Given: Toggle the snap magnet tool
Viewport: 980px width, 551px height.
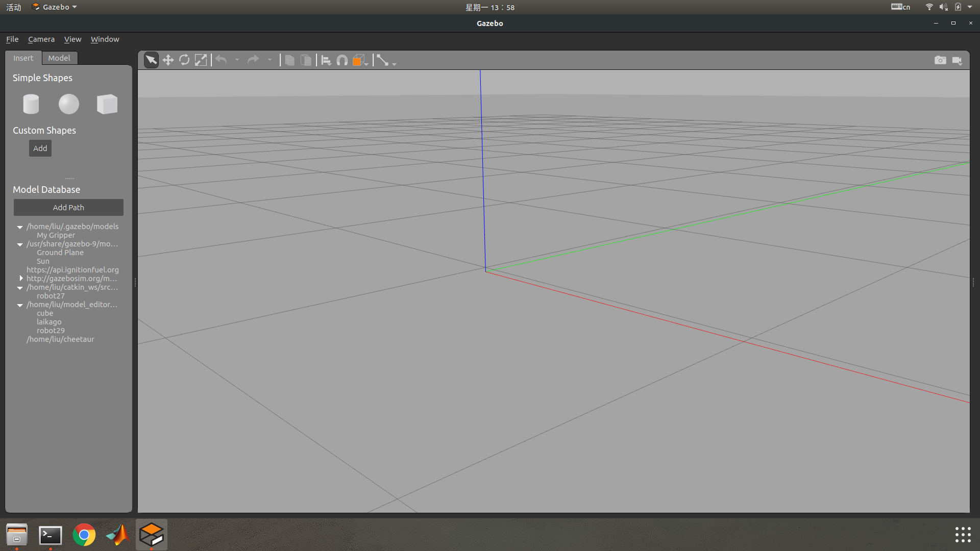Looking at the screenshot, I should coord(342,60).
